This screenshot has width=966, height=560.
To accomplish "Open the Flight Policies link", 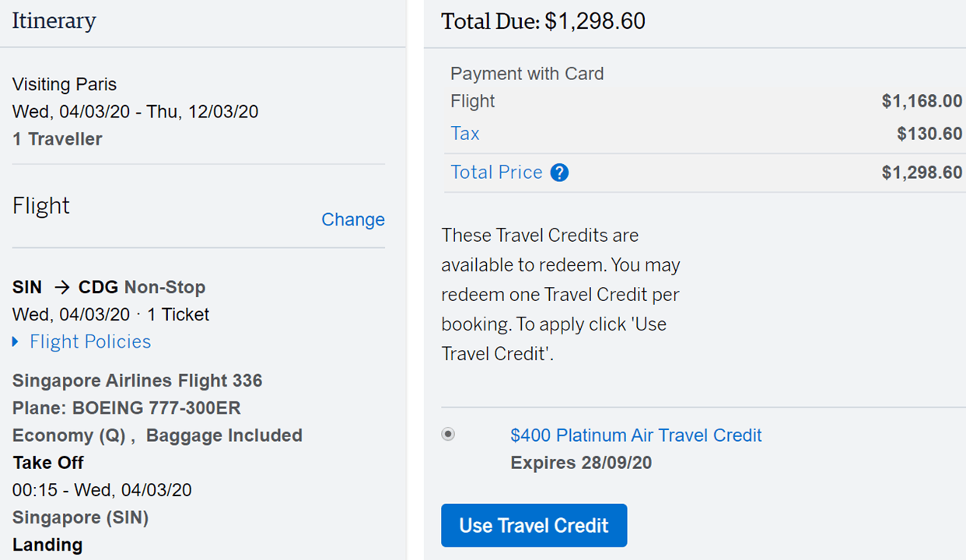I will coord(90,342).
